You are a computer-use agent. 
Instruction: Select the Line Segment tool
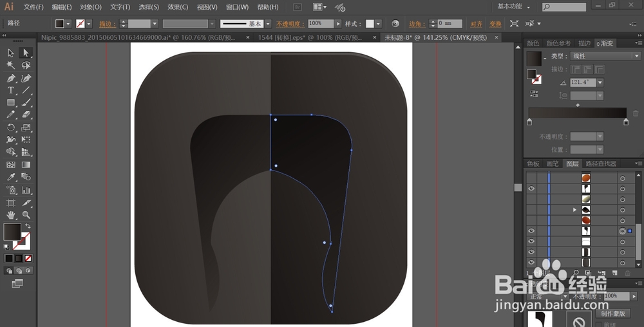[26, 90]
